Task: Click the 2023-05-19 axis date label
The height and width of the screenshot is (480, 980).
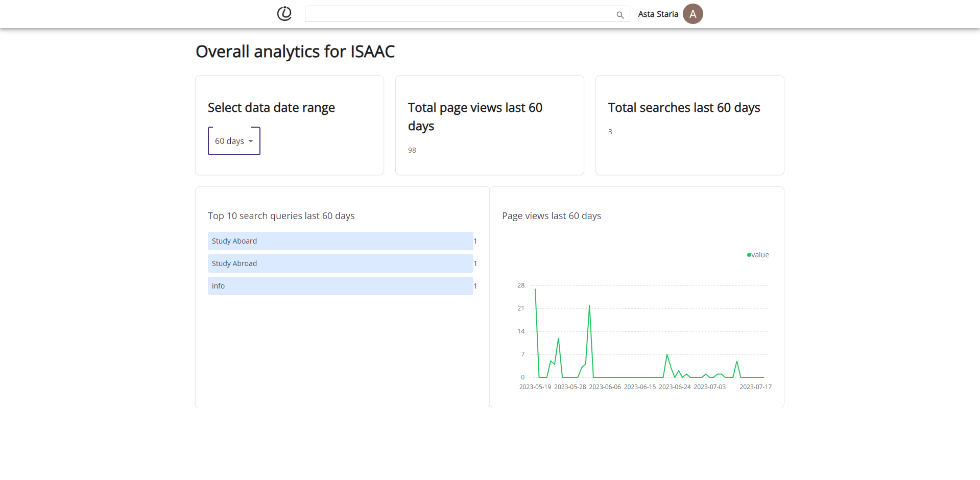Action: 535,387
